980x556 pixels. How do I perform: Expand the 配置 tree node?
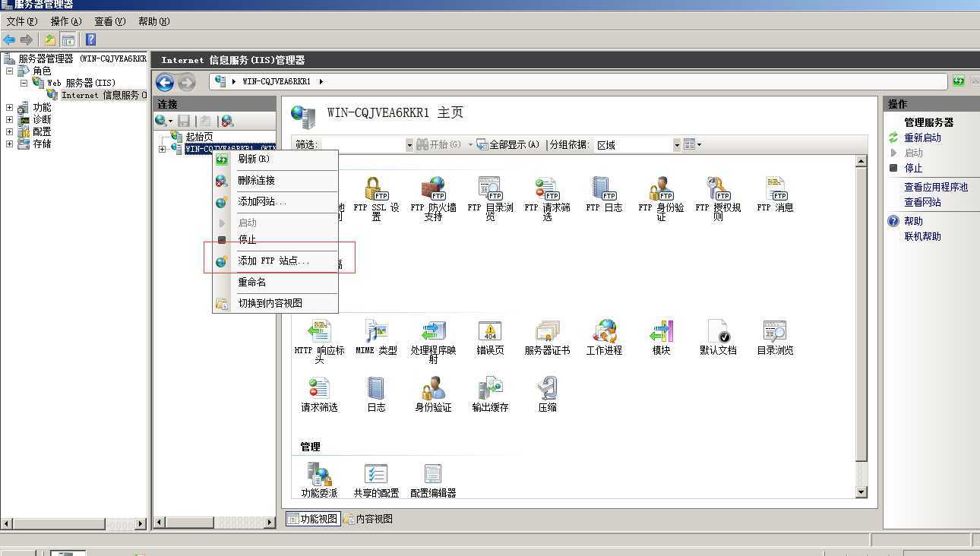pyautogui.click(x=9, y=131)
